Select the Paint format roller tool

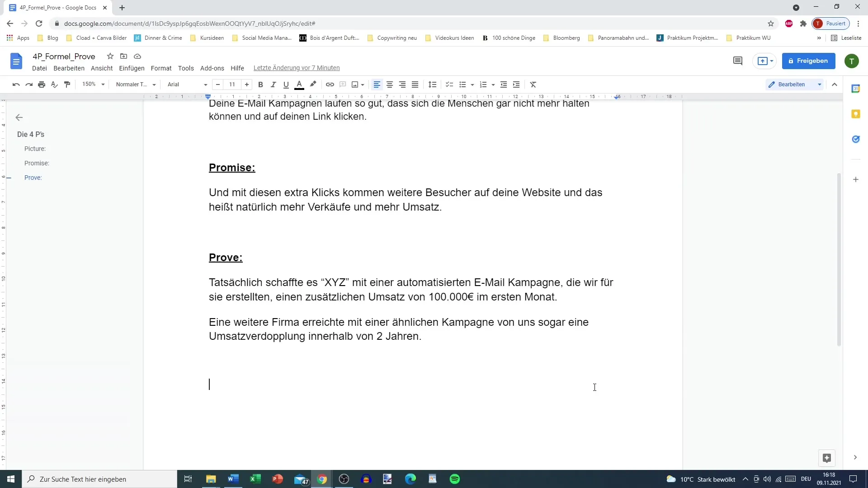pos(67,84)
